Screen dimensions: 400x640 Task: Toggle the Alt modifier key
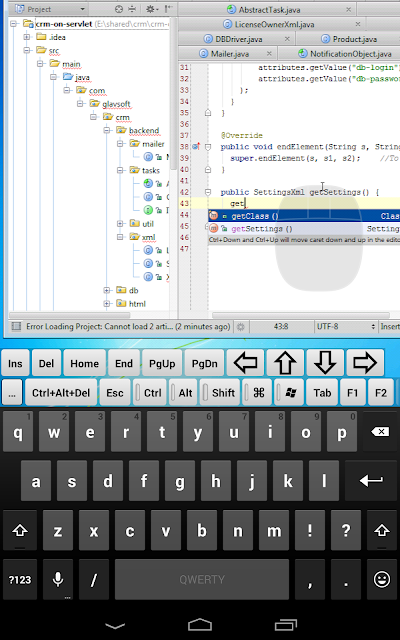click(x=183, y=393)
